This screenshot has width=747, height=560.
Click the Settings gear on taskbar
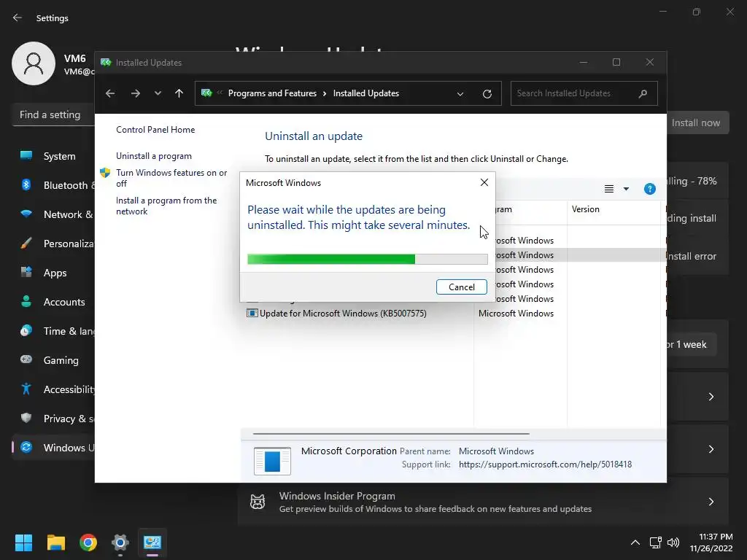(120, 542)
